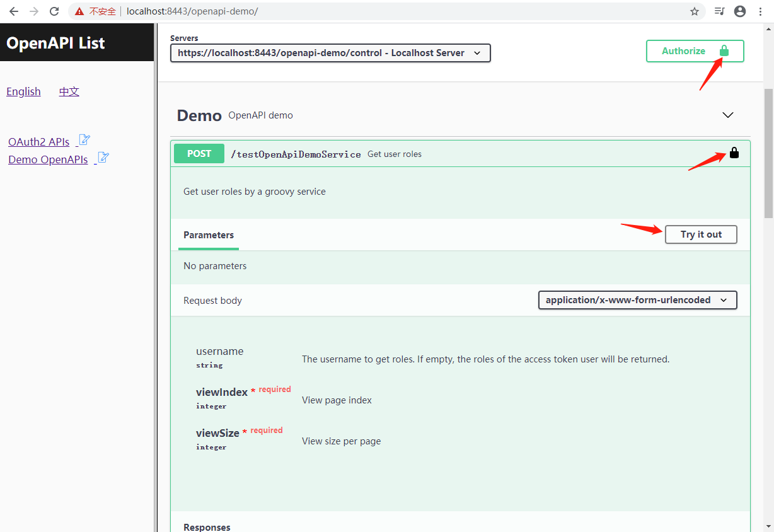This screenshot has height=532, width=774.
Task: Reload the page with the refresh icon
Action: click(x=54, y=11)
